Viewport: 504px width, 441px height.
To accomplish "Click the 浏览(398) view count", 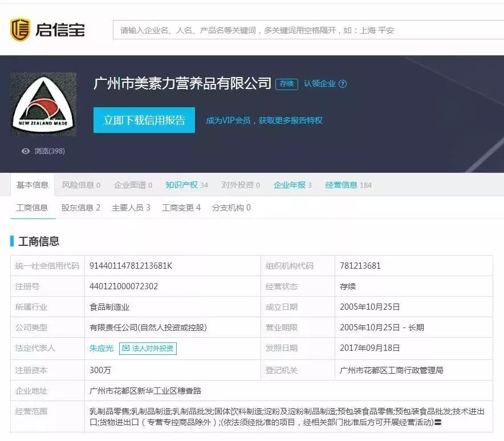I will (x=50, y=151).
